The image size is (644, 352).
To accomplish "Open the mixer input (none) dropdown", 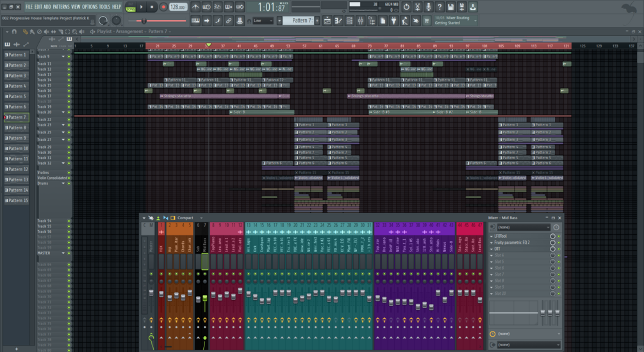I will [x=524, y=227].
